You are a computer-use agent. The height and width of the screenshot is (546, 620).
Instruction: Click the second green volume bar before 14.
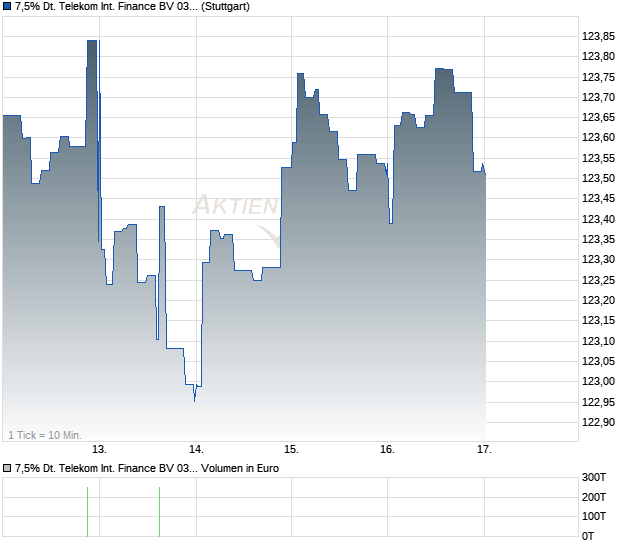click(159, 512)
